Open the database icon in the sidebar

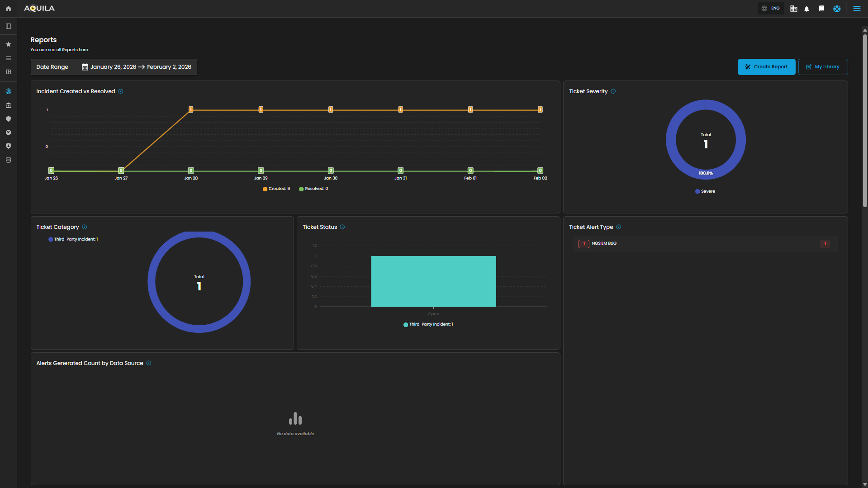tap(8, 160)
